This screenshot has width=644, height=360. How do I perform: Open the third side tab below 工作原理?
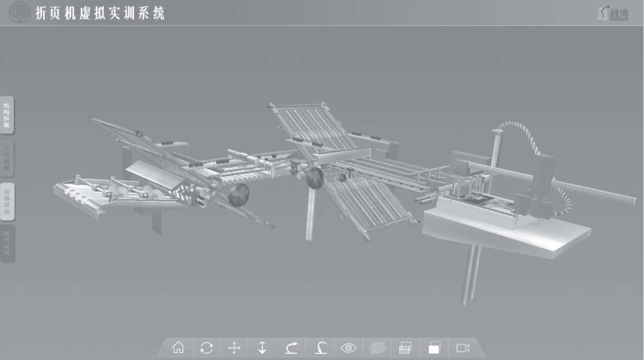coord(7,202)
